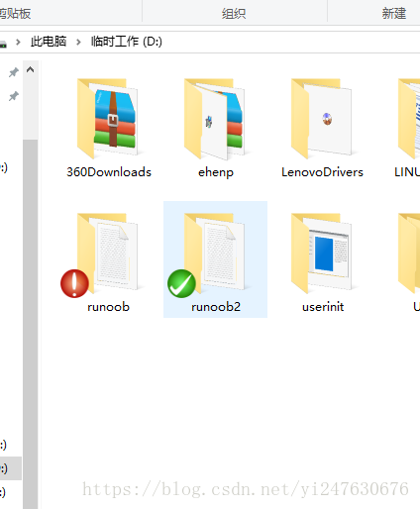The image size is (420, 509).
Task: Click the first pin icon in sidebar
Action: click(x=14, y=72)
